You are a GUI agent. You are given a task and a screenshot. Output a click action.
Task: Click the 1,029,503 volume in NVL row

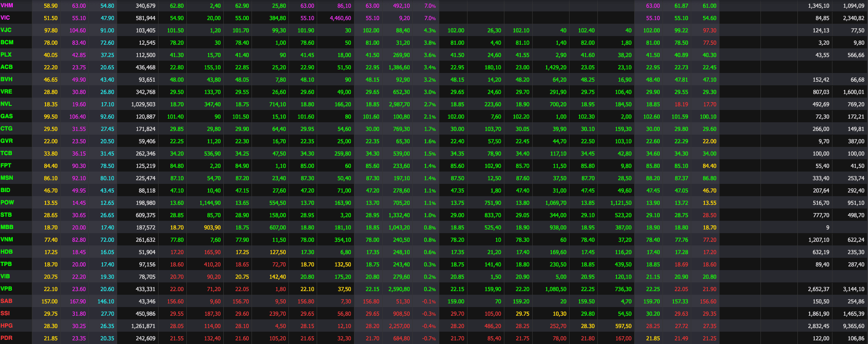143,104
